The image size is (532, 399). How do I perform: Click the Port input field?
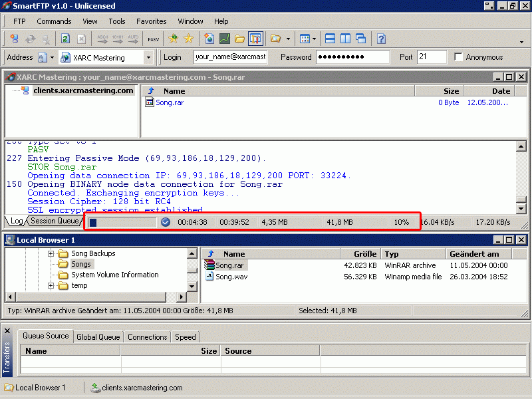431,57
